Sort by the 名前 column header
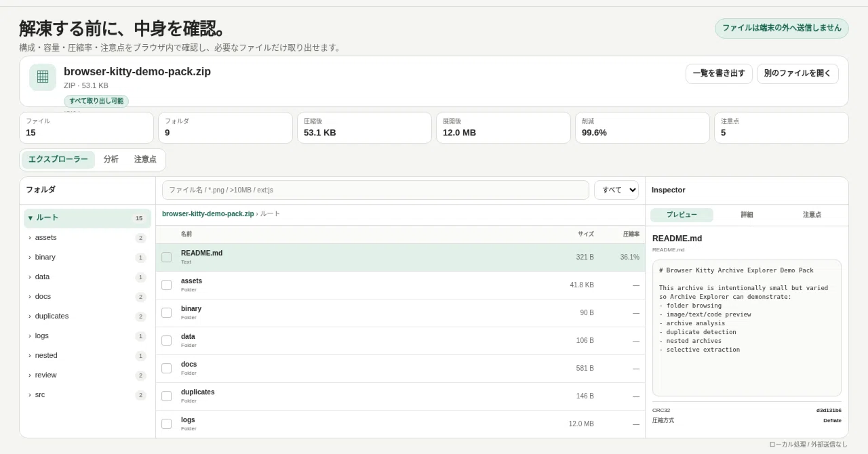Image resolution: width=868 pixels, height=454 pixels. tap(186, 234)
